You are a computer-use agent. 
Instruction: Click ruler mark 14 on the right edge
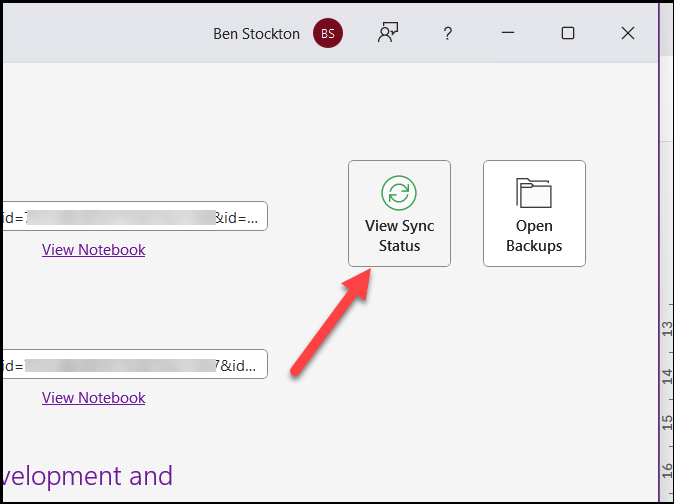(x=666, y=375)
